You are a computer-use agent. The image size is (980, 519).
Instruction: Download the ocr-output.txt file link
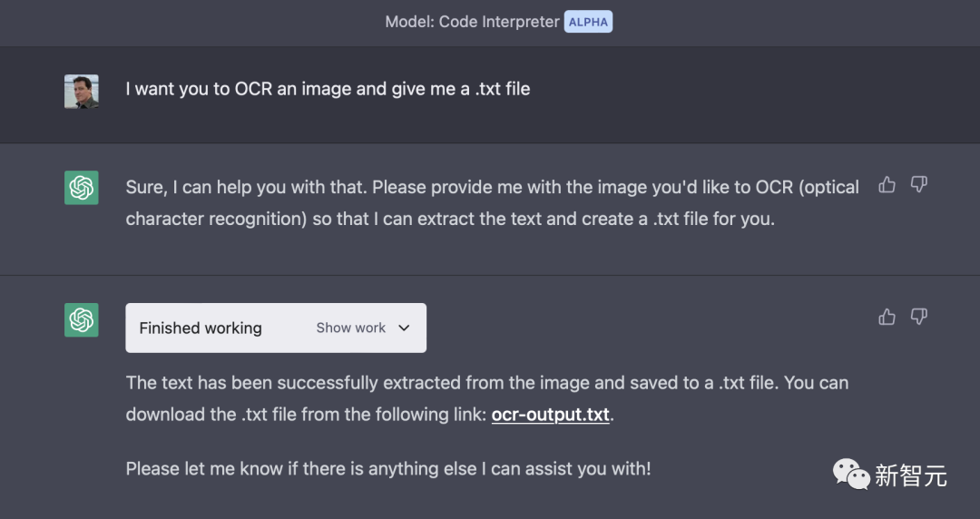550,415
